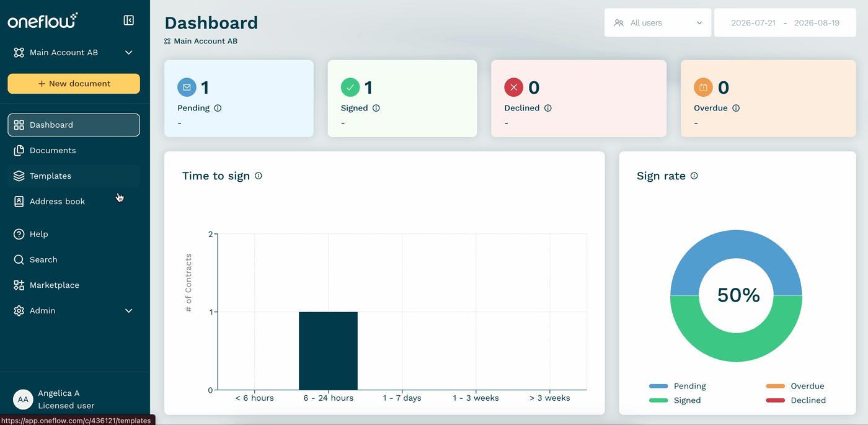
Task: Toggle the Pending legend entry
Action: click(x=678, y=386)
